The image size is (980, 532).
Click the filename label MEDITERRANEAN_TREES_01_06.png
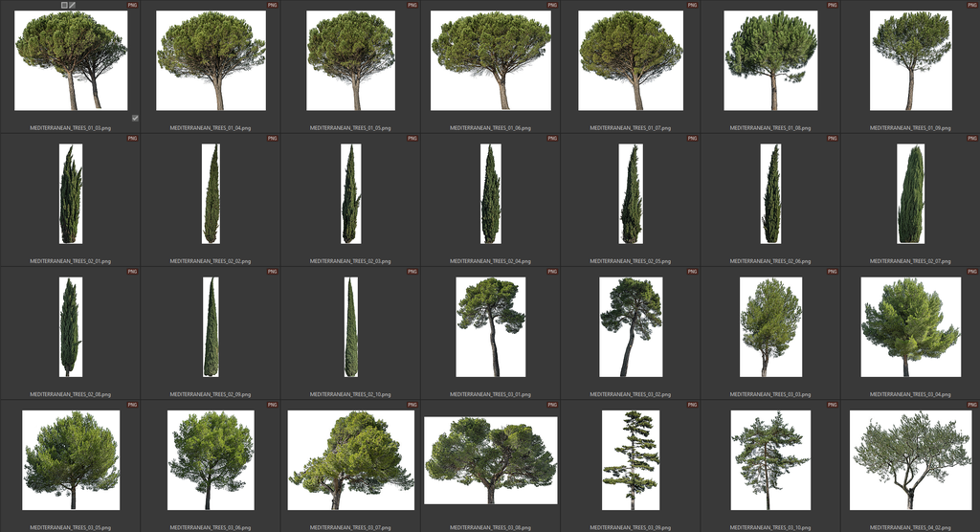tap(490, 127)
